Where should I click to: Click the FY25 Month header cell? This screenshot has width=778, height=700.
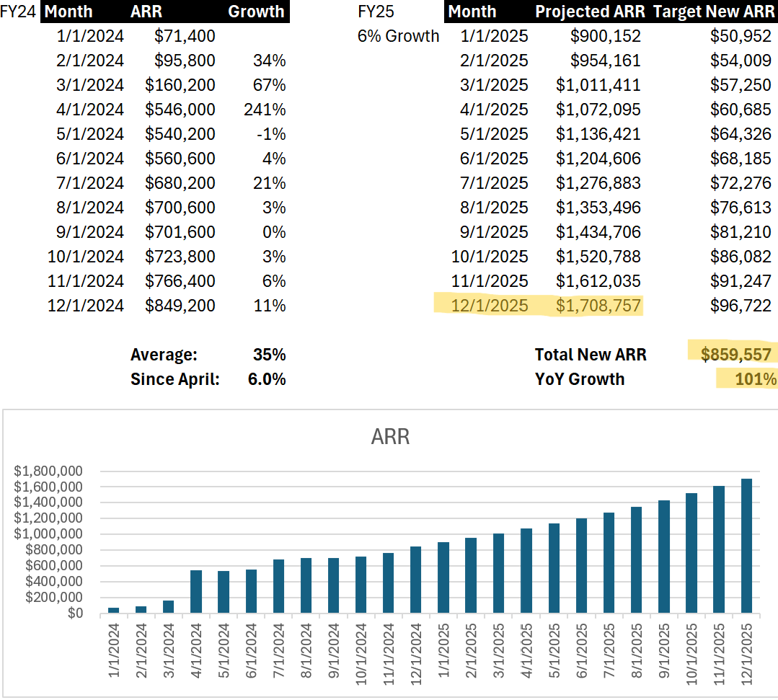pos(472,12)
